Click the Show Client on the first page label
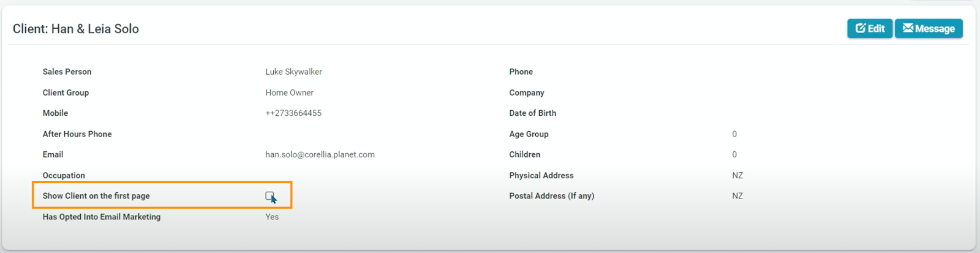Image resolution: width=980 pixels, height=253 pixels. coord(96,196)
